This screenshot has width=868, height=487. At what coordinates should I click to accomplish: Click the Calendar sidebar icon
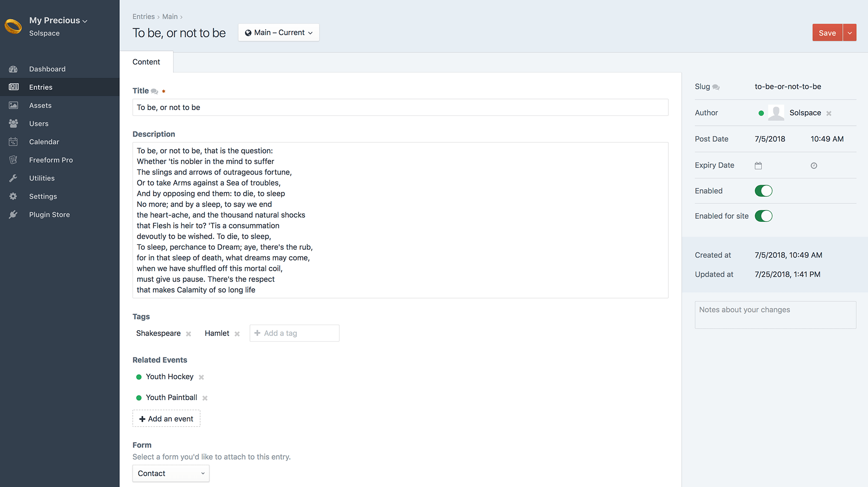click(x=13, y=142)
